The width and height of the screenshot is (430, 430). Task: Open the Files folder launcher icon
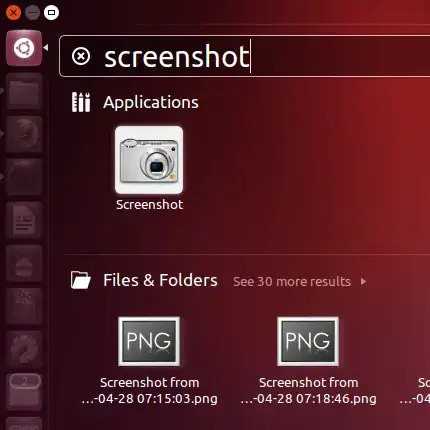(24, 92)
